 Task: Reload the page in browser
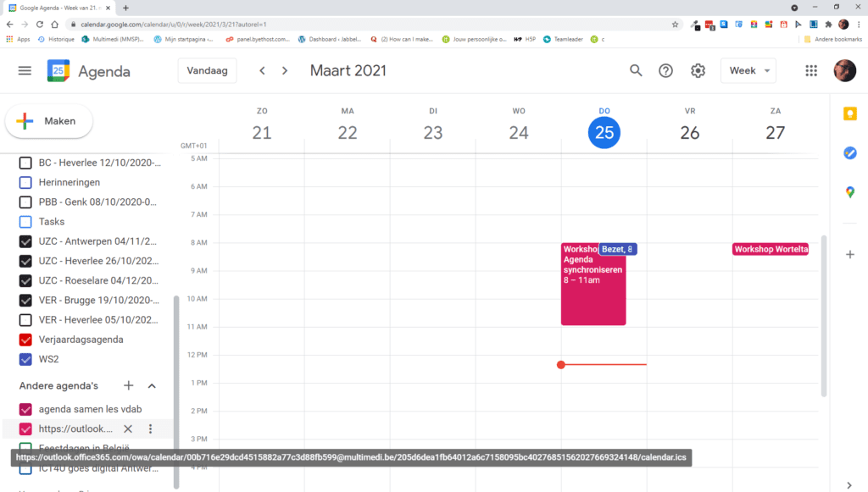(39, 25)
